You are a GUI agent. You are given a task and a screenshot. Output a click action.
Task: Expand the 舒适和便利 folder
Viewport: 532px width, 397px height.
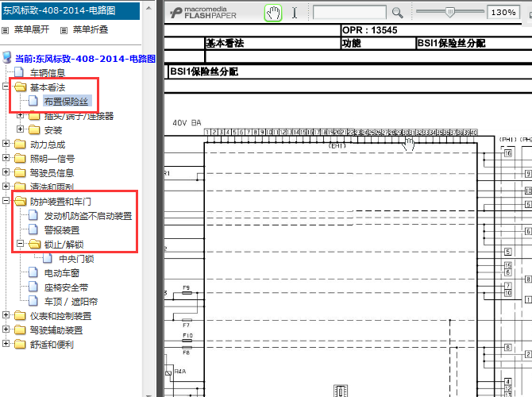coord(6,343)
